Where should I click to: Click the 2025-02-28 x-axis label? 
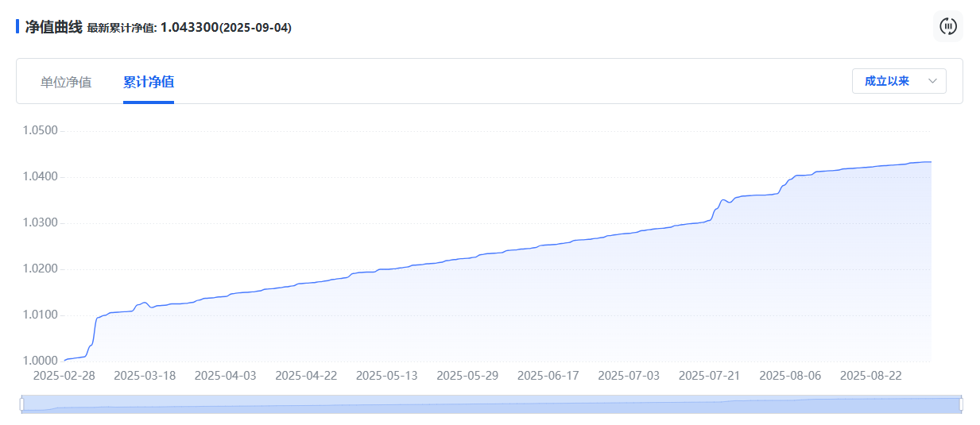tap(64, 376)
